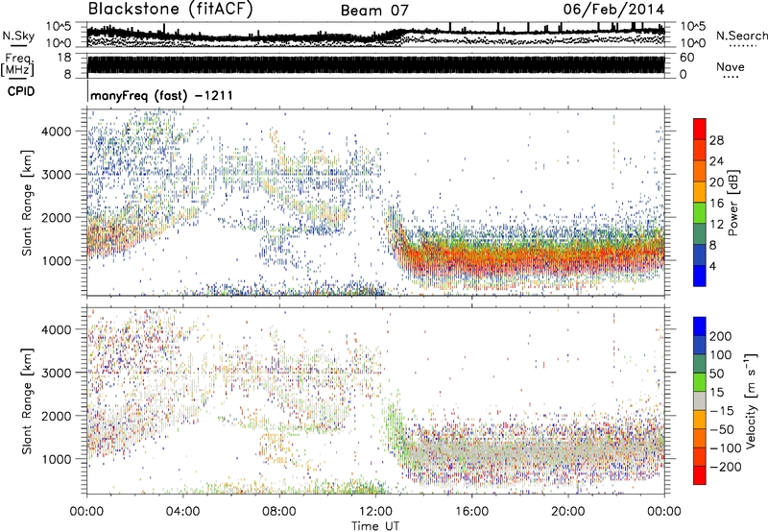Click the 'Velocity [m s-1]' colorbar label
Image resolution: width=768 pixels, height=532 pixels.
pos(750,400)
